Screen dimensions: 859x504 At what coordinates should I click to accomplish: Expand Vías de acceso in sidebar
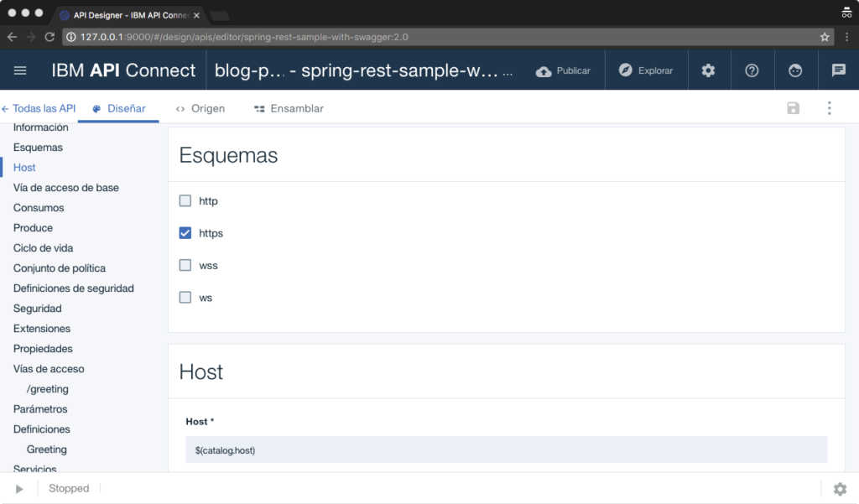(x=48, y=368)
